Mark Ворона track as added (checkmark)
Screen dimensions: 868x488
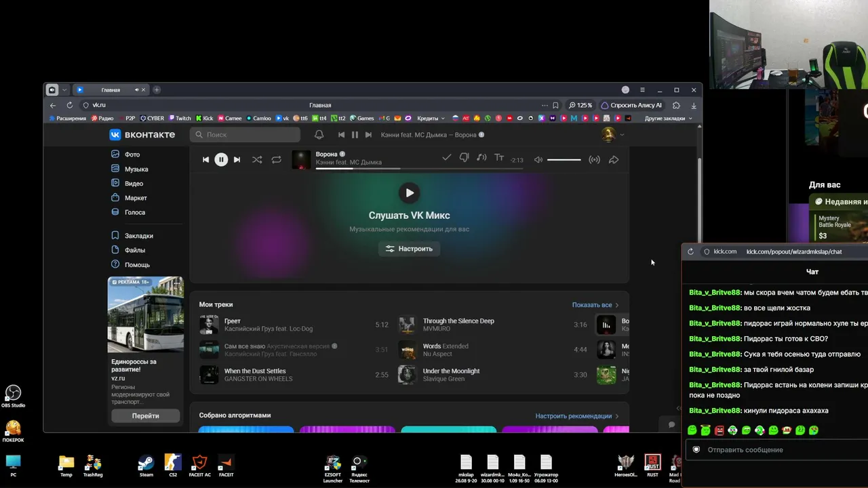coord(446,158)
